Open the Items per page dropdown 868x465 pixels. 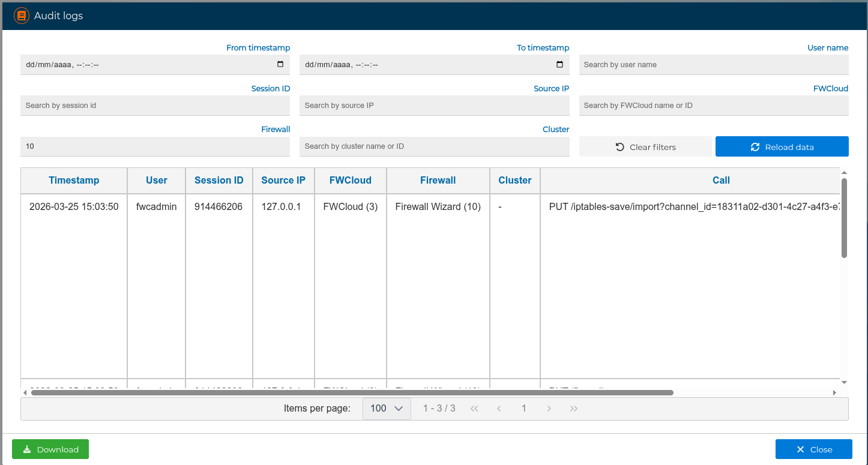pos(387,409)
